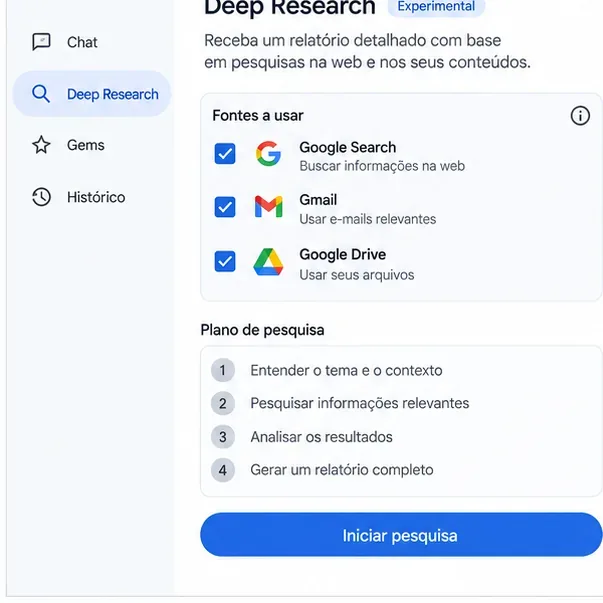Click the step 4 number badge

coord(223,470)
